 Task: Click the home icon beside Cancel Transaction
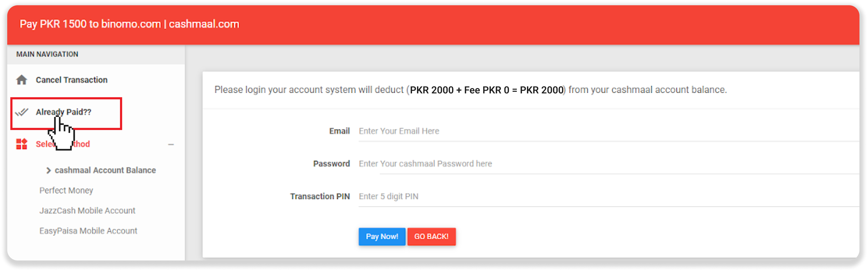(22, 80)
